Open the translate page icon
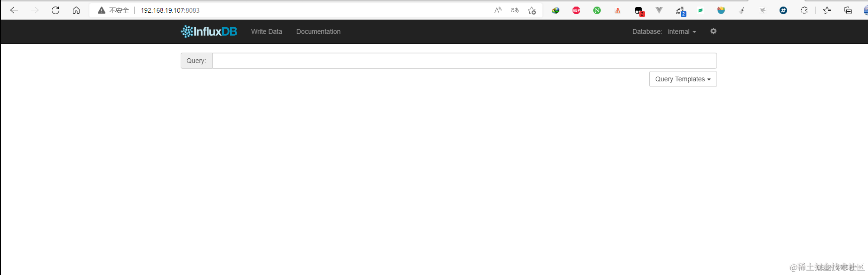 [x=515, y=10]
